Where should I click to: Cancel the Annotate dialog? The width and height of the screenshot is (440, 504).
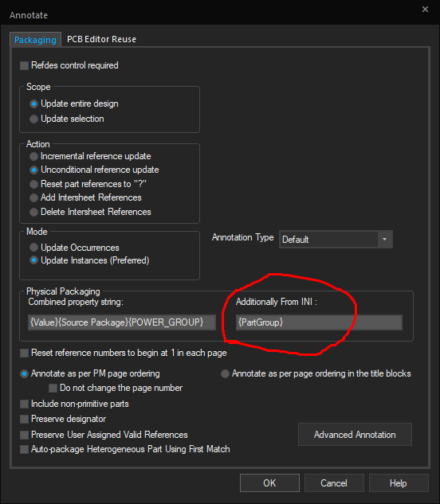click(x=334, y=483)
